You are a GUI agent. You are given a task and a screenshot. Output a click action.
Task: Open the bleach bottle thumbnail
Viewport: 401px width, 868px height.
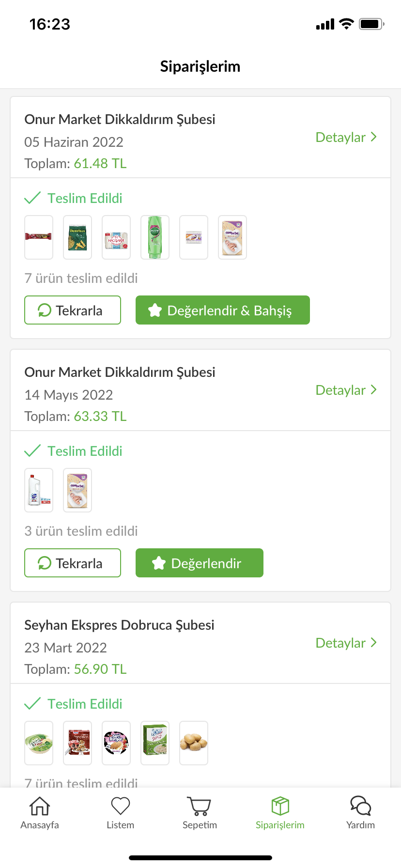(39, 490)
